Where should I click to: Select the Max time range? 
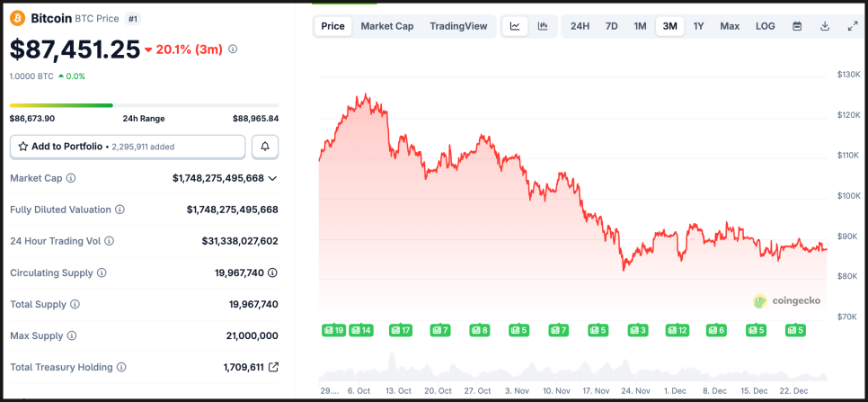(730, 26)
